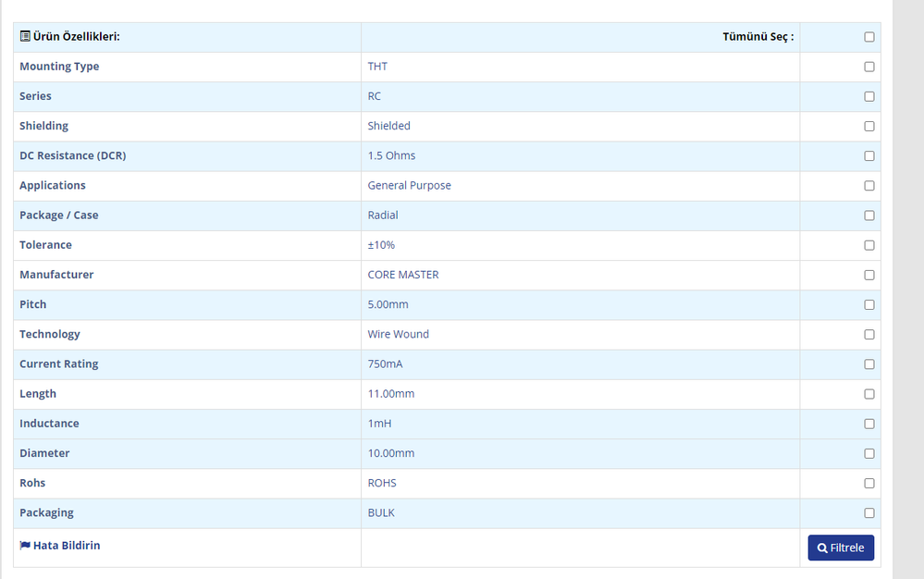Check the Current Rating 750mA checkbox
This screenshot has height=579, width=924.
coord(869,364)
